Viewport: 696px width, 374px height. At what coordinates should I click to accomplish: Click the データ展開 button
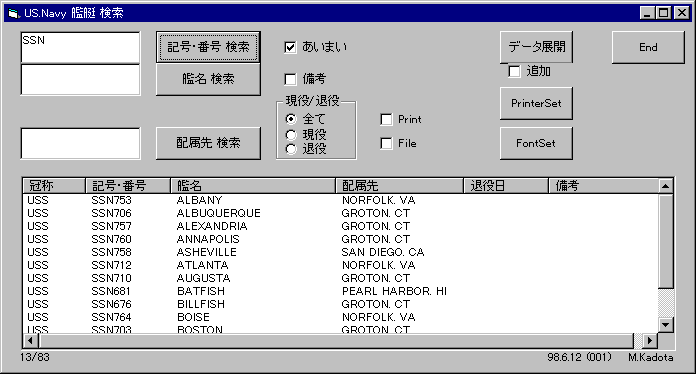tap(536, 47)
